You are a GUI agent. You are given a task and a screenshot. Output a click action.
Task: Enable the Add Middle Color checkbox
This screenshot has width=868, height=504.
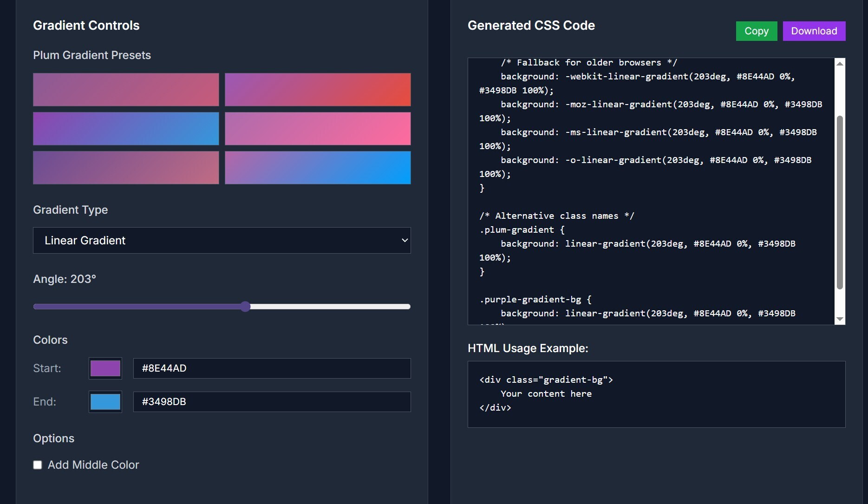pos(38,465)
